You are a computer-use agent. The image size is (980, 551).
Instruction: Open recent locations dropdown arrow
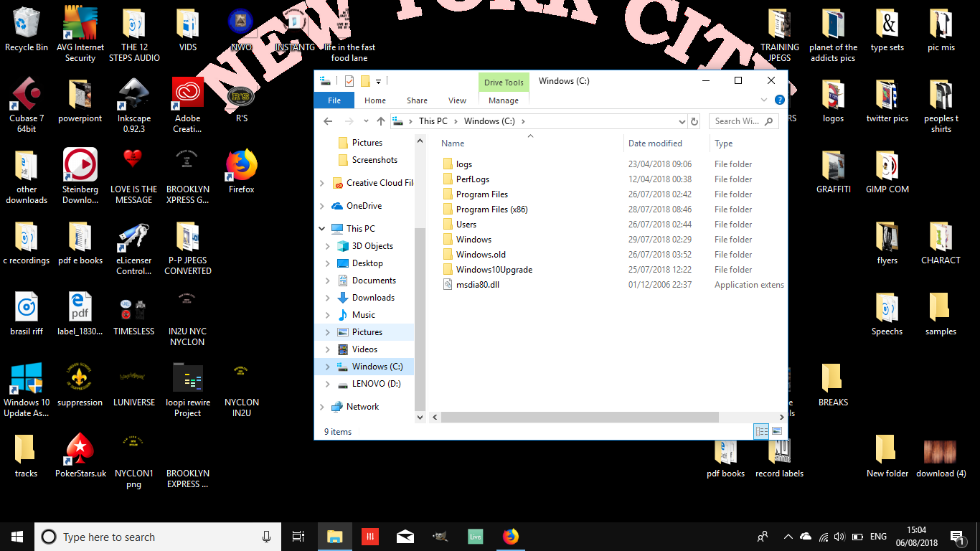(366, 121)
